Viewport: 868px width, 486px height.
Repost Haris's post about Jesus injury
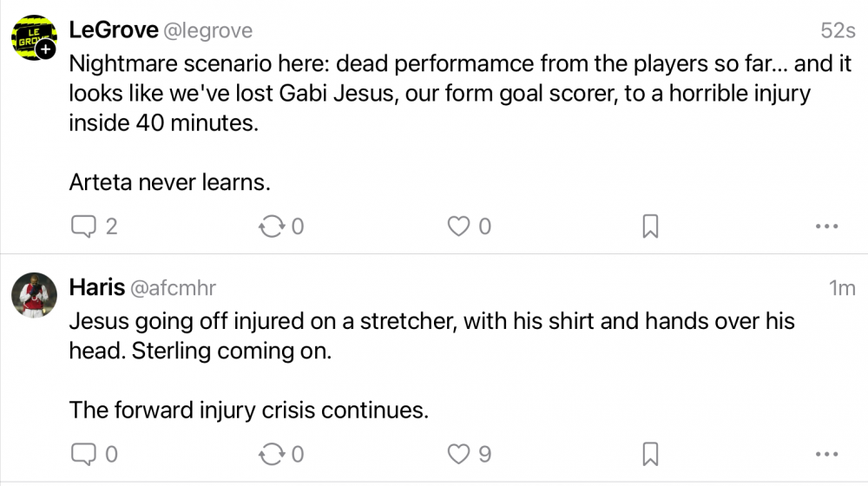(272, 453)
